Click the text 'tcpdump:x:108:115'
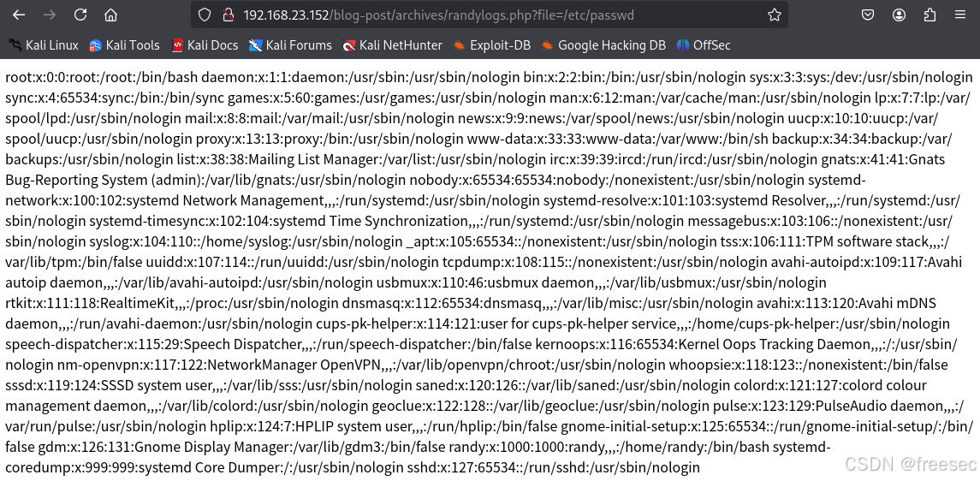Screen dimensions: 980x481 501,263
